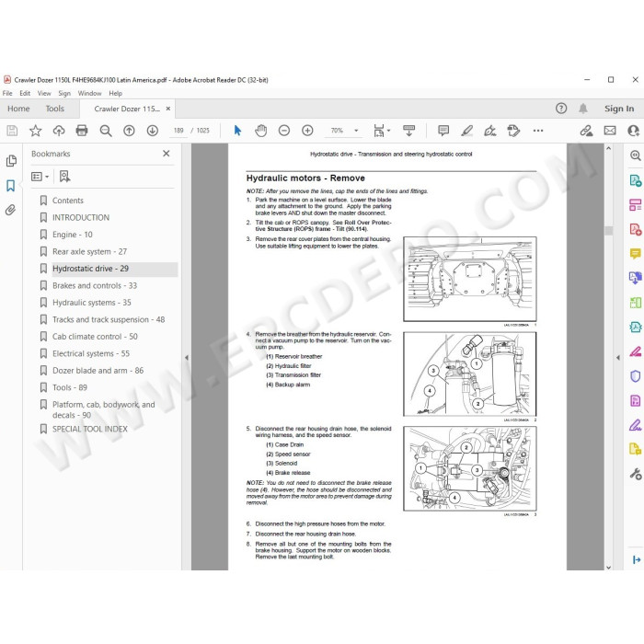Open the Sign document pen icon
This screenshot has height=644, width=644.
pyautogui.click(x=490, y=131)
